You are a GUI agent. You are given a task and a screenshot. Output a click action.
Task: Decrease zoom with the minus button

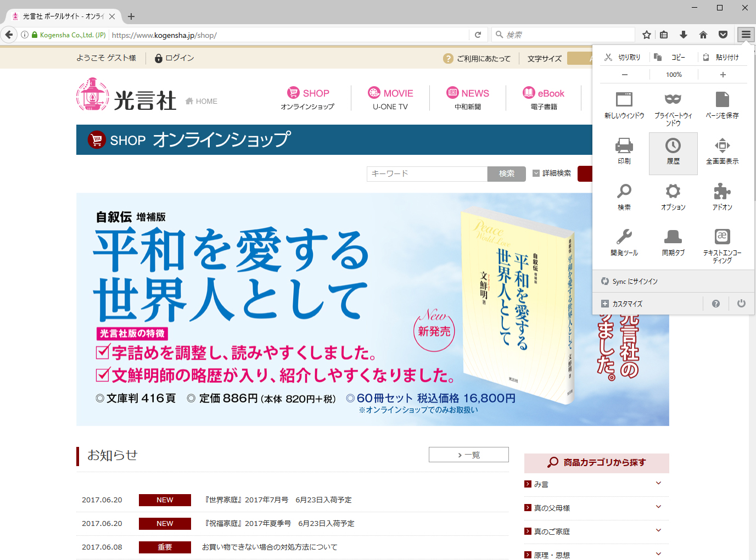[x=624, y=75]
